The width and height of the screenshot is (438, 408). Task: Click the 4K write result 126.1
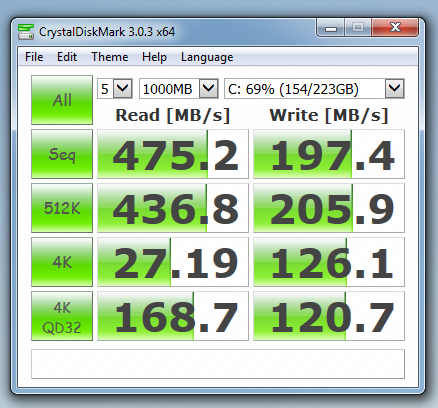point(329,262)
